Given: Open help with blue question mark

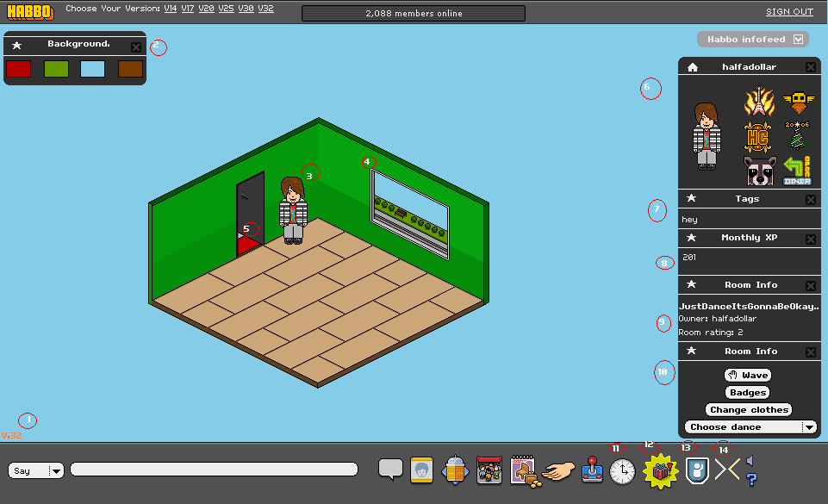Looking at the screenshot, I should [751, 479].
